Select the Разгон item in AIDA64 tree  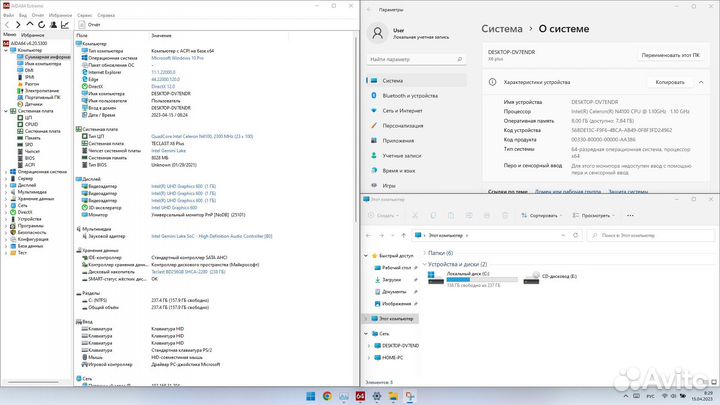tap(28, 84)
